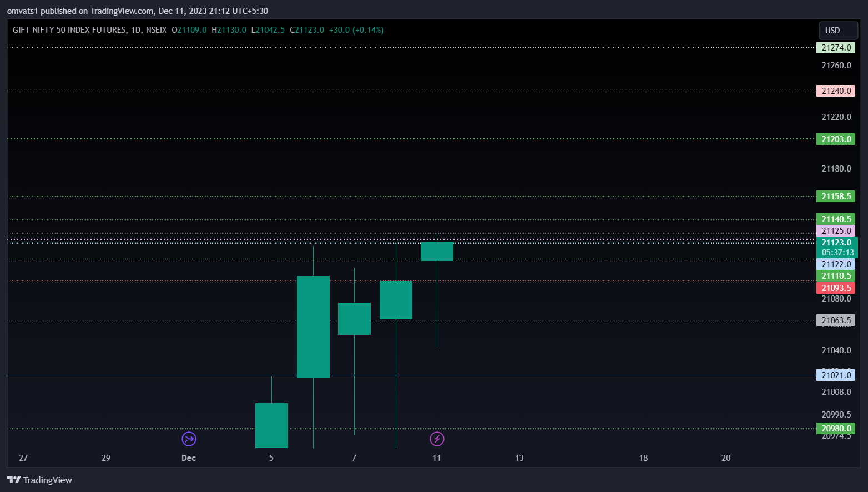Select the 21140.5 price label
Viewport: 868px width, 492px height.
point(836,219)
